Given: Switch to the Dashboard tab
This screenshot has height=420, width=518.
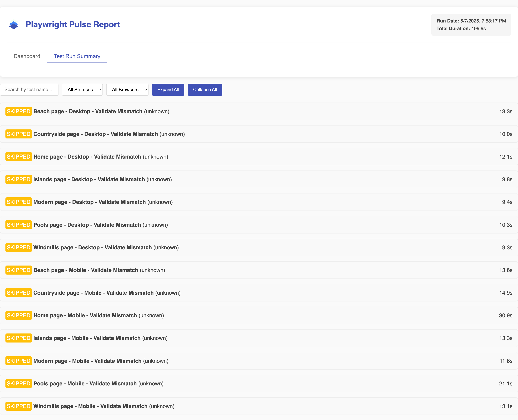Looking at the screenshot, I should coord(27,56).
